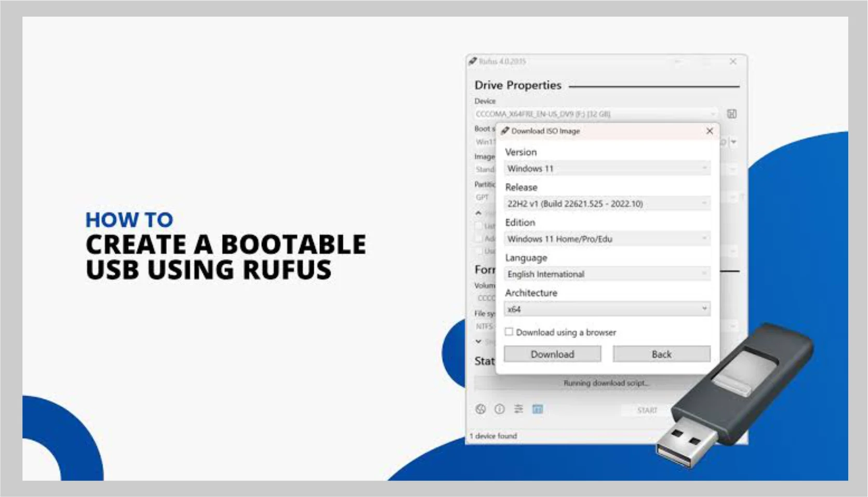Close the Rufus main window
868x497 pixels.
coord(733,61)
